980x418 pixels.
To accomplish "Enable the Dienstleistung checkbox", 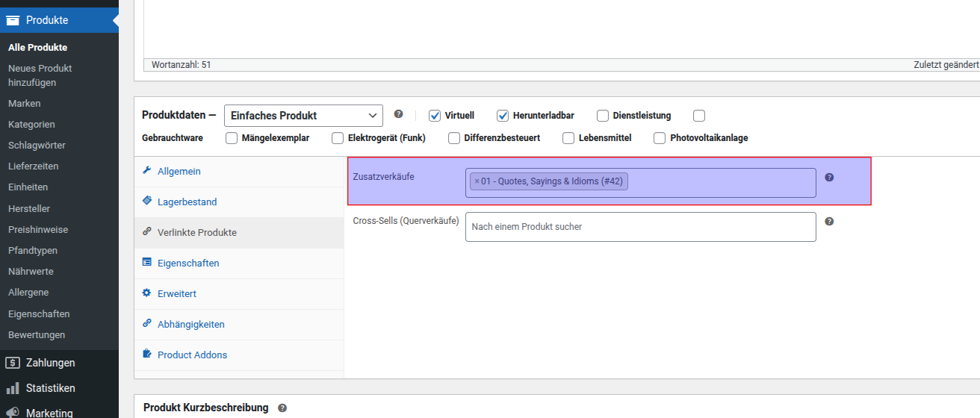I will [x=603, y=116].
